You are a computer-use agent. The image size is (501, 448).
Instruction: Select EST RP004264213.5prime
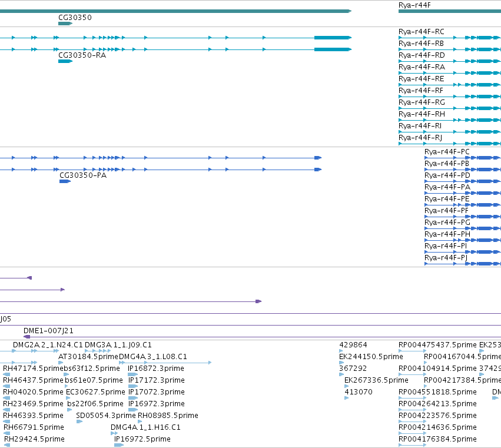coord(437,404)
